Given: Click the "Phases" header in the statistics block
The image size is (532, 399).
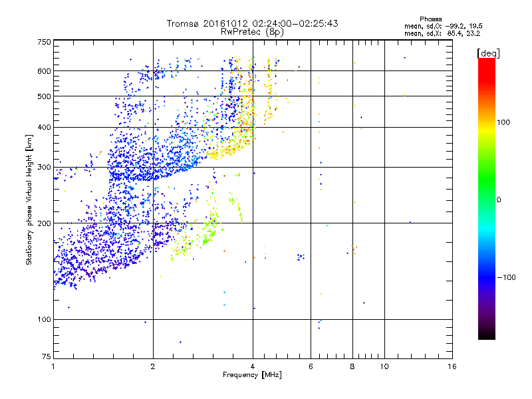Looking at the screenshot, I should click(x=430, y=19).
